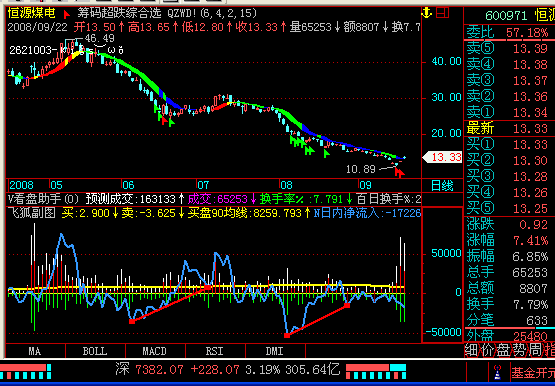The width and height of the screenshot is (555, 386).
Task: Click the antenna signal icon in status bar
Action: pyautogui.click(x=497, y=372)
